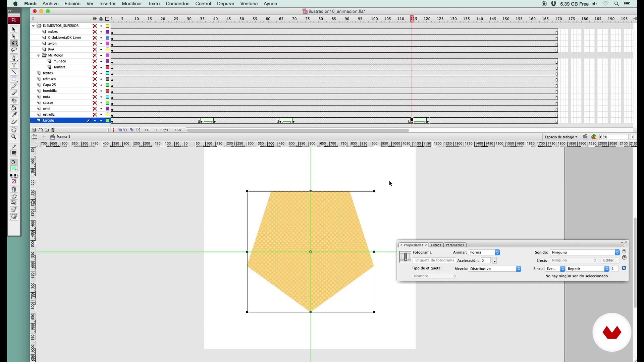Open the properties panel help button
The image size is (644, 362).
coord(624,251)
